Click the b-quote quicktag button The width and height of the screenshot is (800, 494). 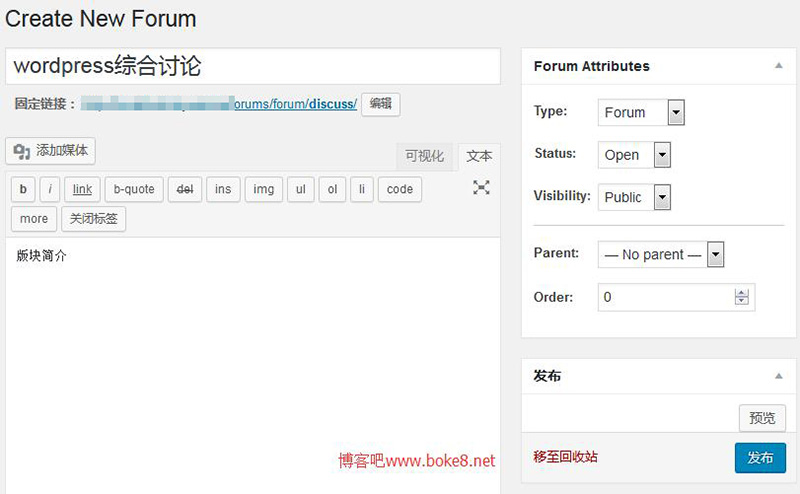[x=134, y=189]
